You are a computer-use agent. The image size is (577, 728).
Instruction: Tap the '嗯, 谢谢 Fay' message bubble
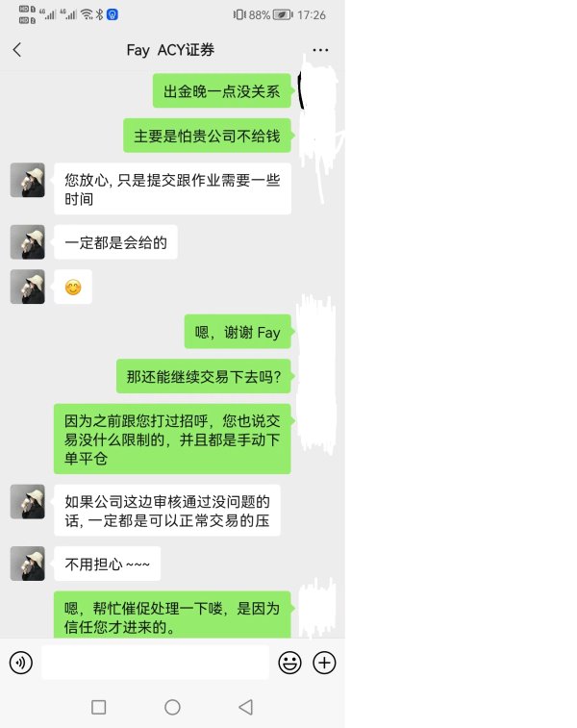pos(238,332)
